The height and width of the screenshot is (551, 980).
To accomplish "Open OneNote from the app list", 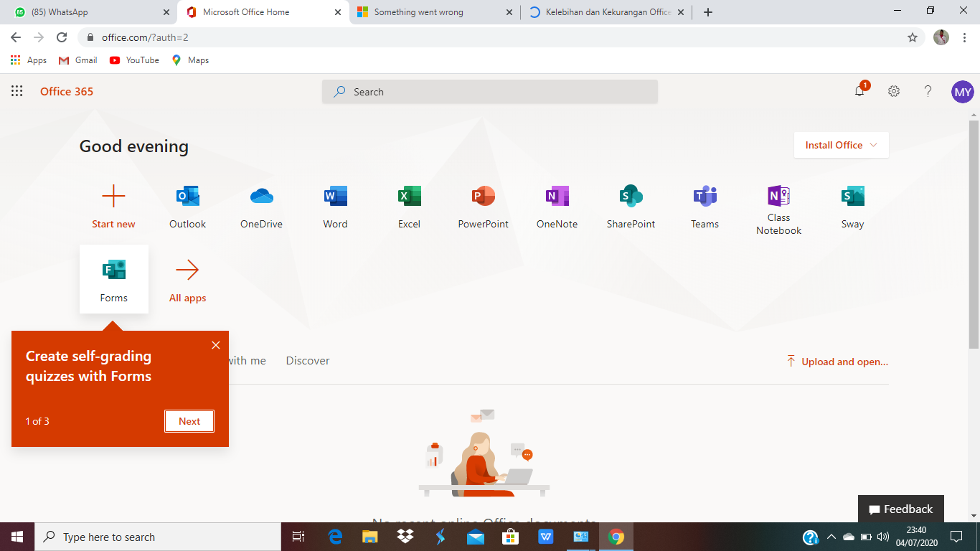I will (557, 207).
